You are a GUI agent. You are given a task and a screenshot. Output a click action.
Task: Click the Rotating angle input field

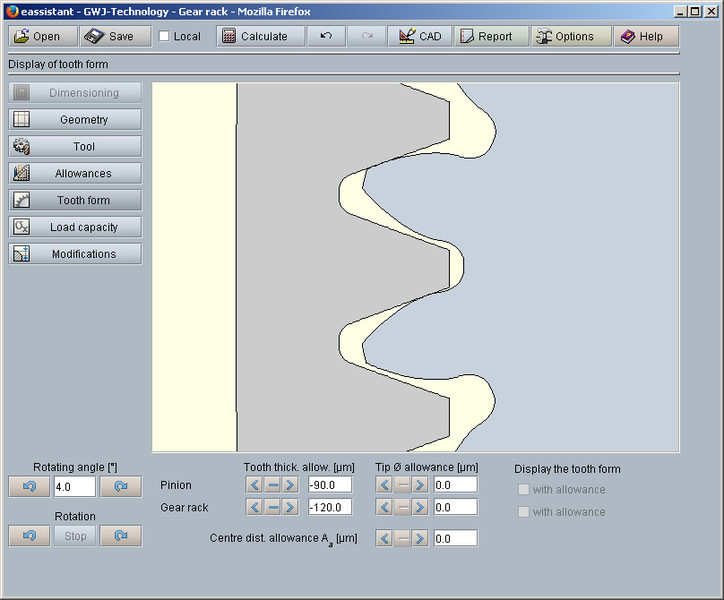coord(74,487)
